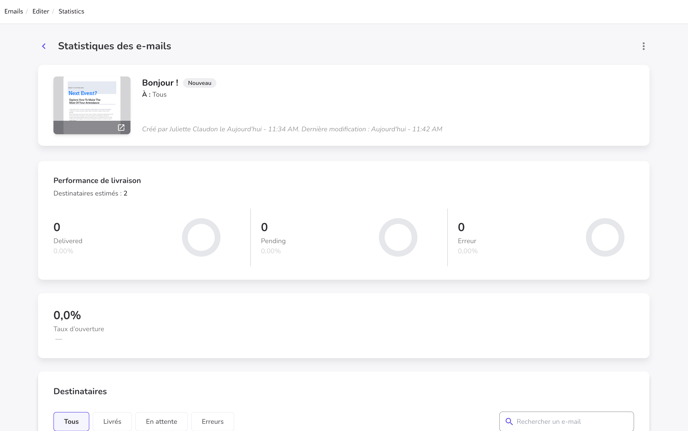The image size is (688, 431).
Task: Show the En attente recipients tab
Action: pos(161,422)
